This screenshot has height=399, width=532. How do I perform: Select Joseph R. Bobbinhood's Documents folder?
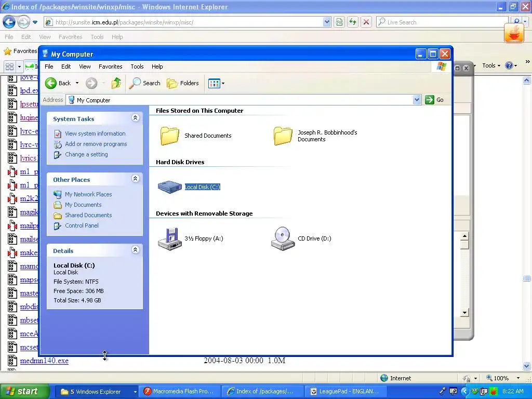pyautogui.click(x=283, y=136)
